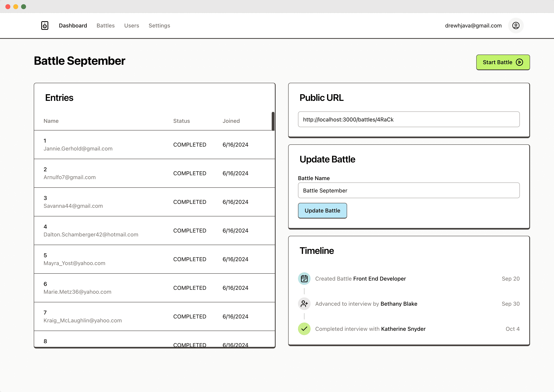Open the Dashboard nav item
Image resolution: width=554 pixels, height=392 pixels.
click(x=73, y=26)
